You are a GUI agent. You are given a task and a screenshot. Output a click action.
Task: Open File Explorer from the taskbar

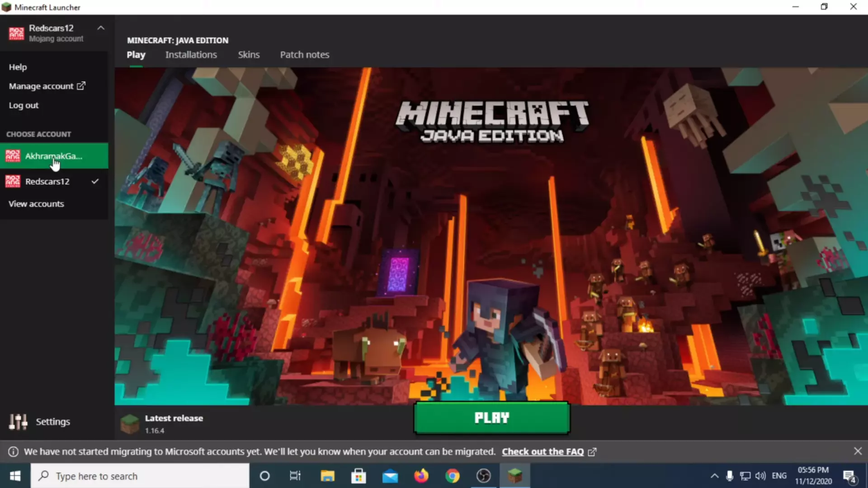[x=327, y=476]
